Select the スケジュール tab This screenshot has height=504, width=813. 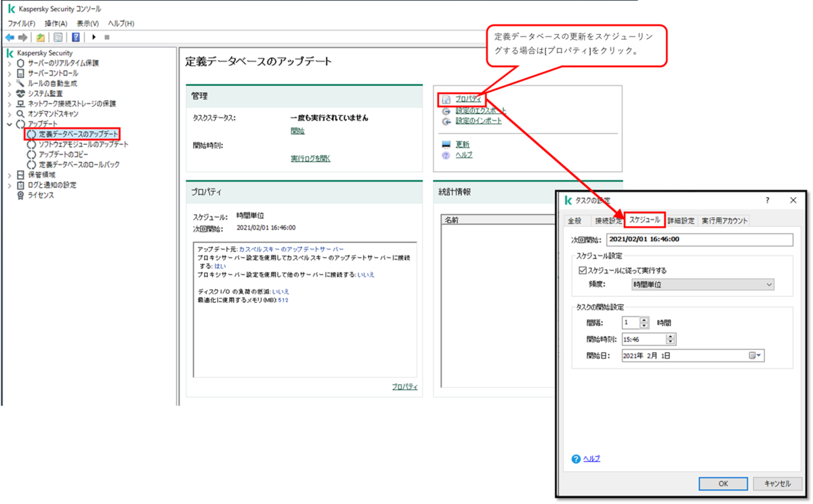pyautogui.click(x=644, y=220)
